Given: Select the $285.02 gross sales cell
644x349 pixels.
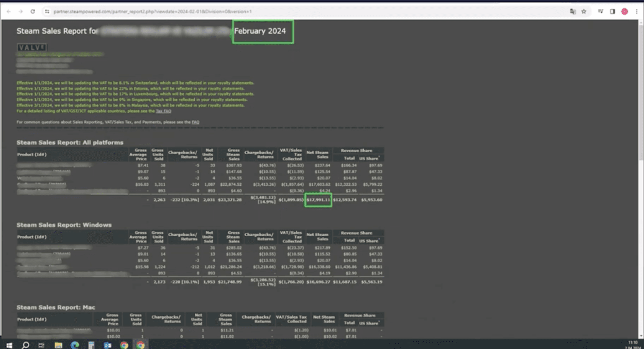Looking at the screenshot, I should pos(234,248).
